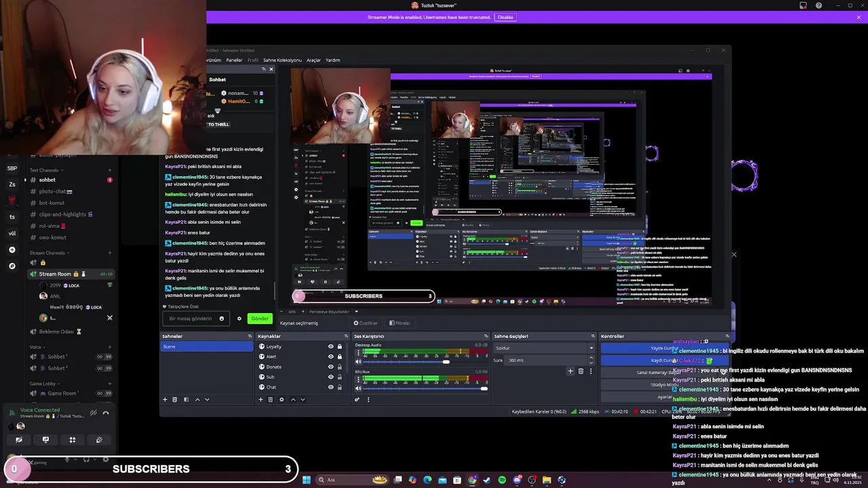Remove the selected source via the Kaynaklar trash icon
868x488 pixels.
[271, 399]
